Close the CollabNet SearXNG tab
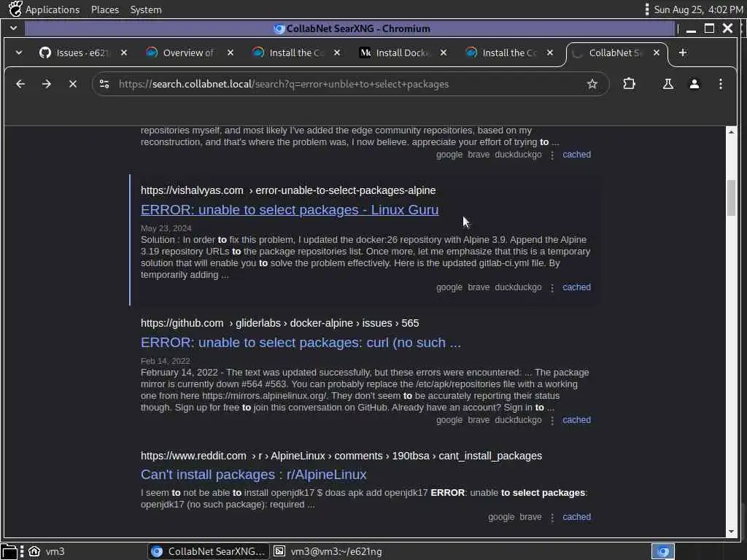Viewport: 747px width, 560px height. [657, 52]
